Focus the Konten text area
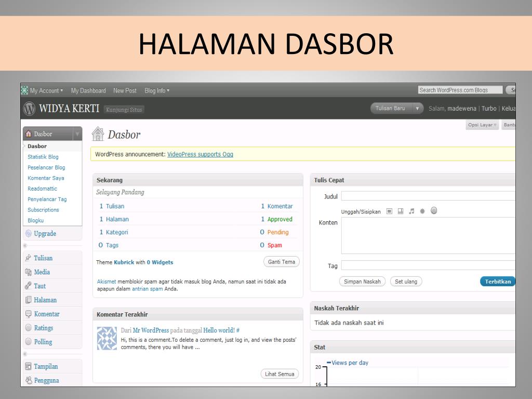The image size is (532, 399). tap(429, 236)
